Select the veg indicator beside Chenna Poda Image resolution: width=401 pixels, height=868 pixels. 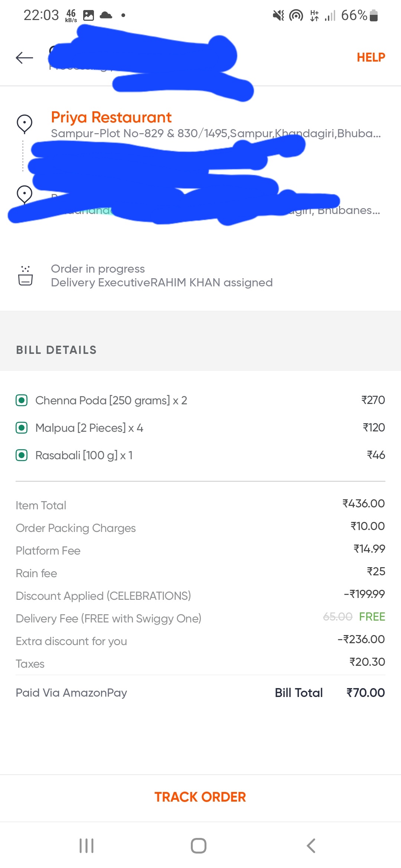coord(22,400)
